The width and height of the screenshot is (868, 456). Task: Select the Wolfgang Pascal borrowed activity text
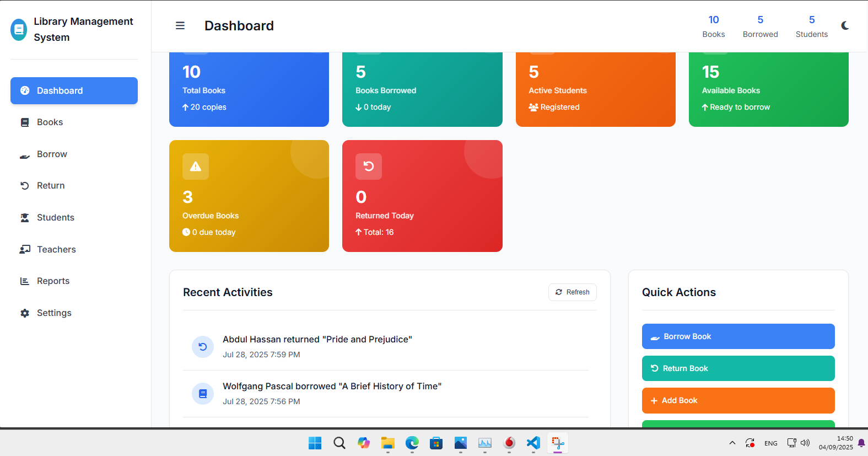pos(332,387)
